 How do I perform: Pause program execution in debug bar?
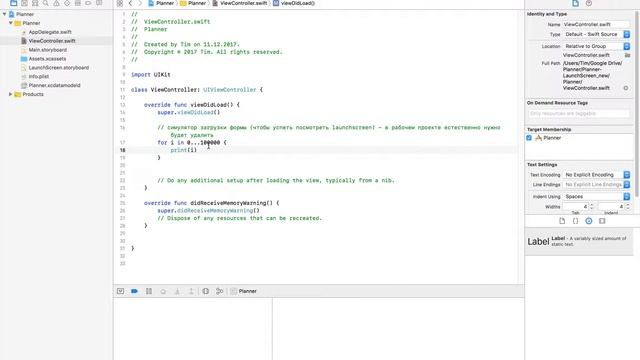pos(149,291)
